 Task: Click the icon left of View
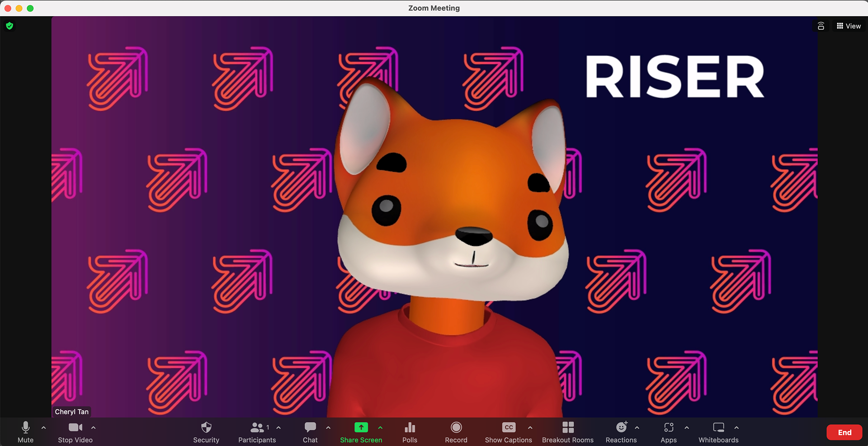(821, 26)
